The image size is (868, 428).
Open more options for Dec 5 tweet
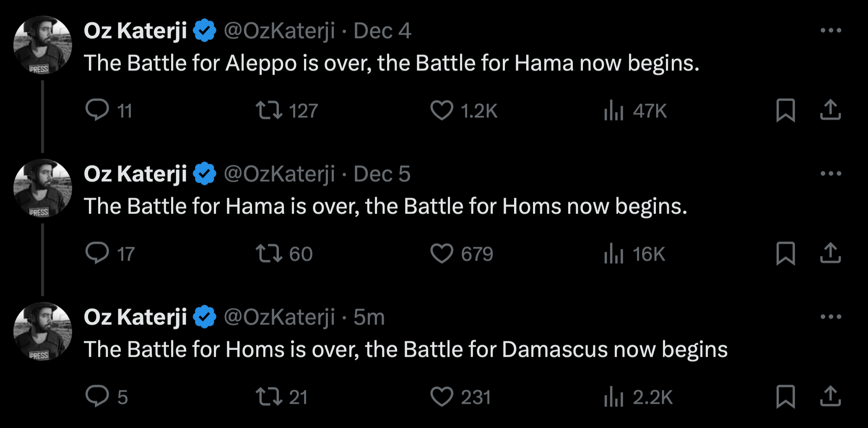(x=831, y=173)
